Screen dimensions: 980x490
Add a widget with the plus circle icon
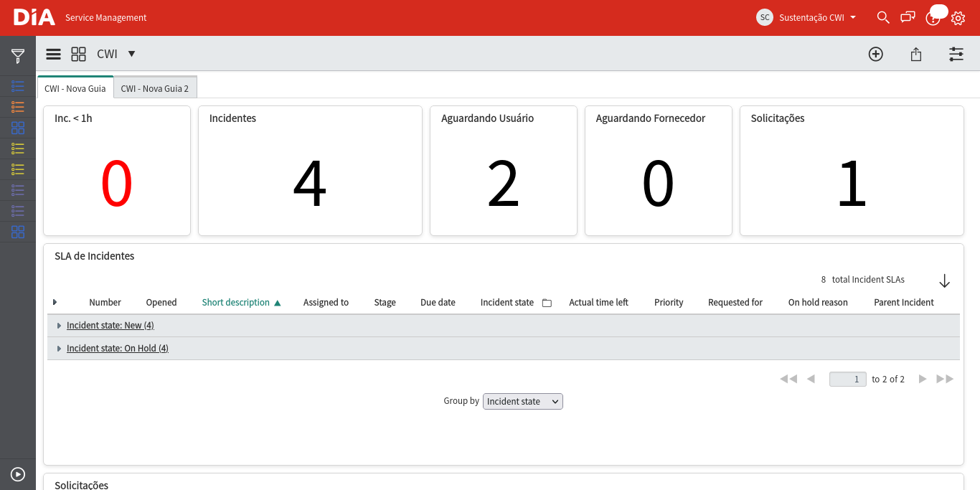pos(876,54)
